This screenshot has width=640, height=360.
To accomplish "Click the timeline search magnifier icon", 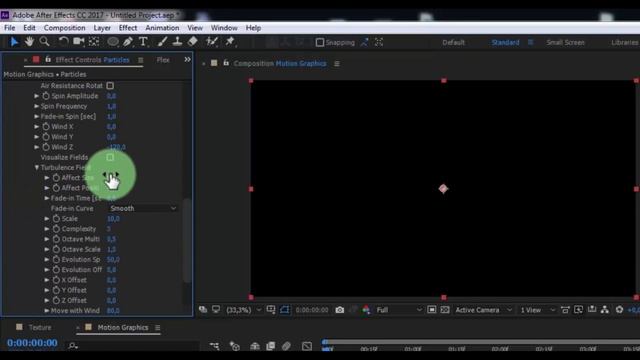I will click(x=73, y=346).
